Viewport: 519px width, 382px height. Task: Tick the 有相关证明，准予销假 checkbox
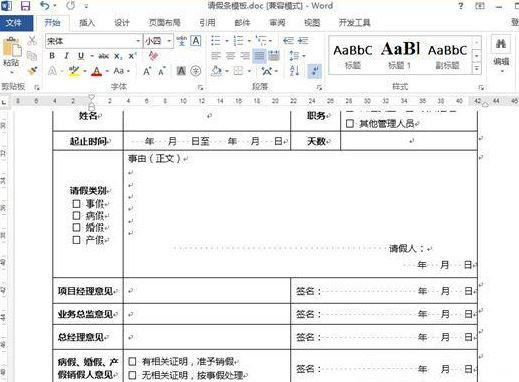tap(132, 361)
